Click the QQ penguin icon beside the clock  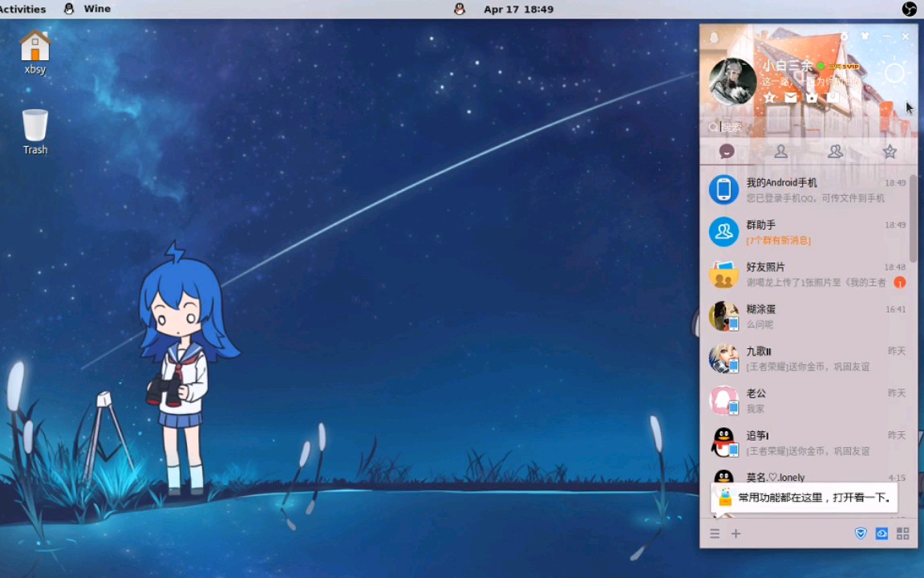(x=460, y=9)
